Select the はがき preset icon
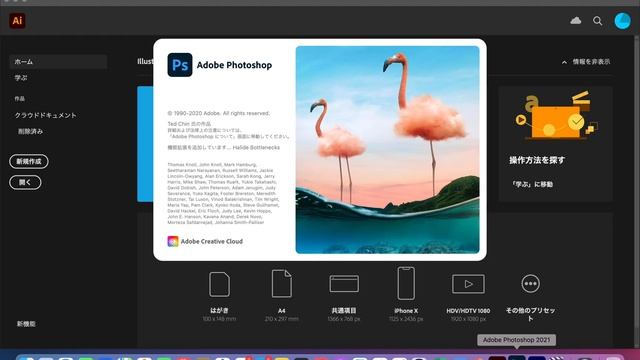 (220, 284)
